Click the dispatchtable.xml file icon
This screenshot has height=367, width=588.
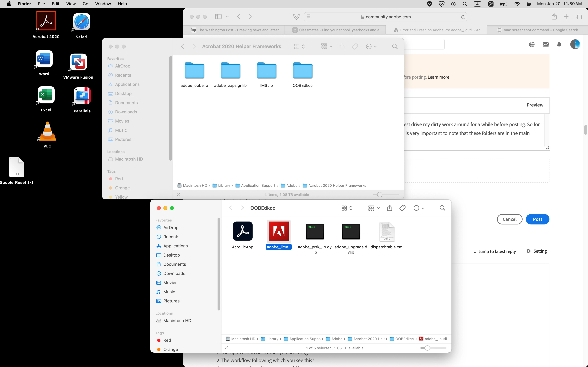click(387, 231)
